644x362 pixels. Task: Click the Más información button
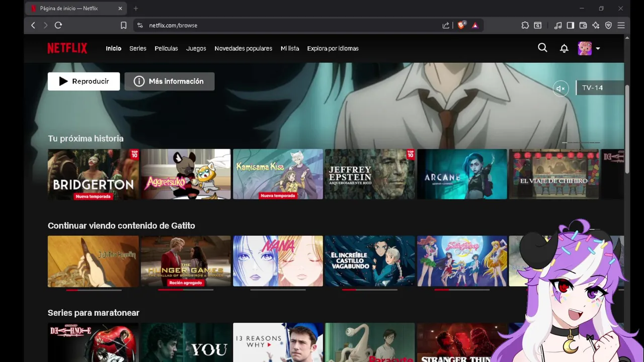pyautogui.click(x=170, y=81)
